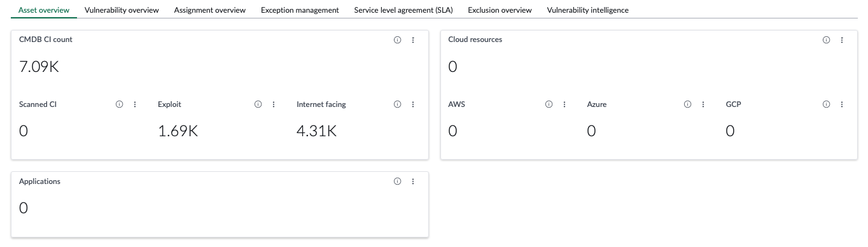868x247 pixels.
Task: Click the Exploit label
Action: [169, 104]
